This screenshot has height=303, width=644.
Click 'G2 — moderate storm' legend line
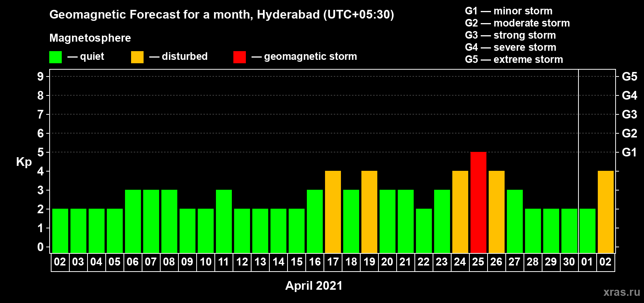517,23
